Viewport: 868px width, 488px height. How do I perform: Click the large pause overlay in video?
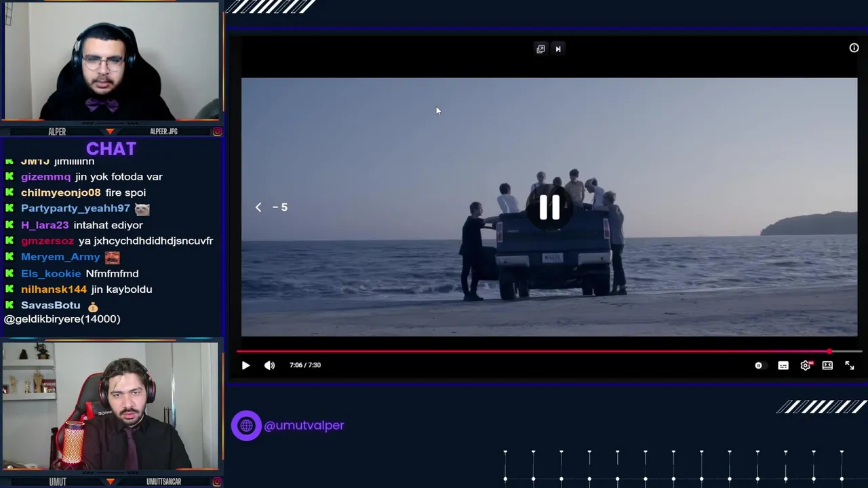(549, 207)
